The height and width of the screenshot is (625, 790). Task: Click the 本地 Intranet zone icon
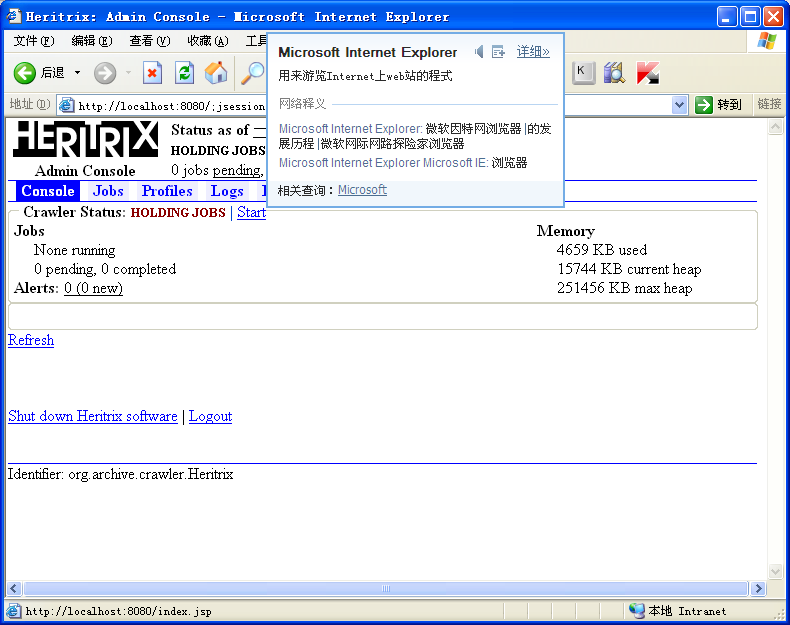point(637,611)
